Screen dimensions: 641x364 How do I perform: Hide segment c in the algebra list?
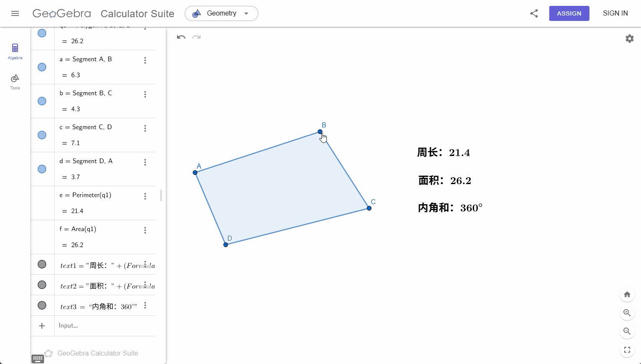point(42,135)
